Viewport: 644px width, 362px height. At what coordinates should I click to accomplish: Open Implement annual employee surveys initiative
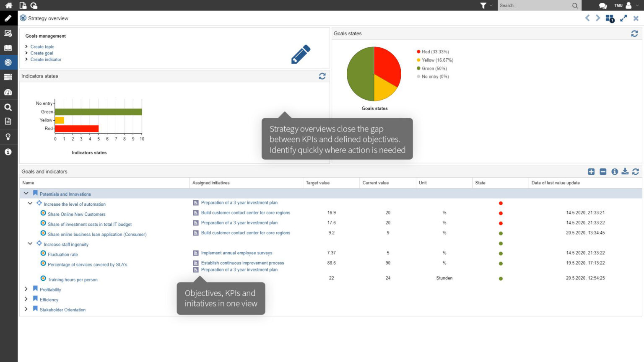[x=236, y=253]
